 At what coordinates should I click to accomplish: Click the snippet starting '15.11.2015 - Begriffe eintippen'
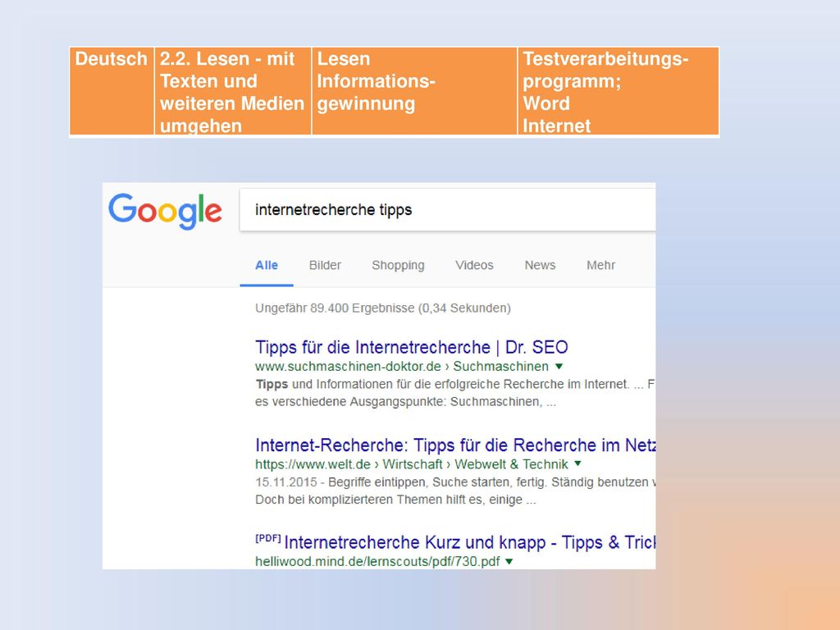455,491
